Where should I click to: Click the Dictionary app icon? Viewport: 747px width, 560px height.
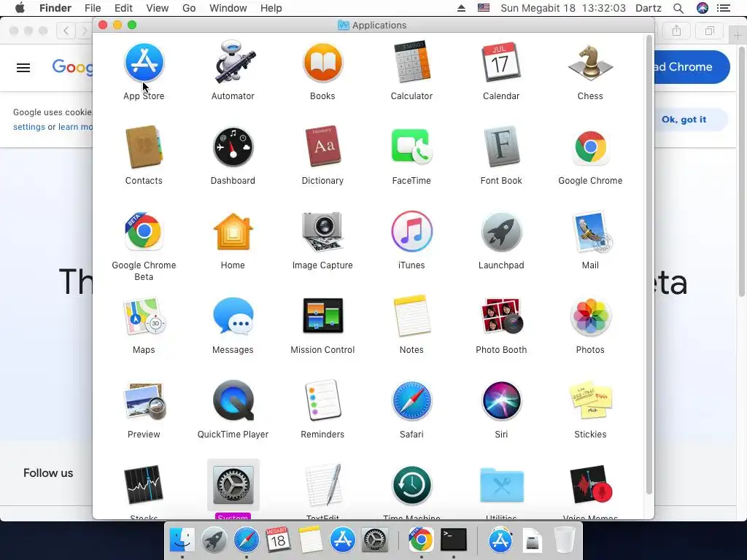(322, 147)
